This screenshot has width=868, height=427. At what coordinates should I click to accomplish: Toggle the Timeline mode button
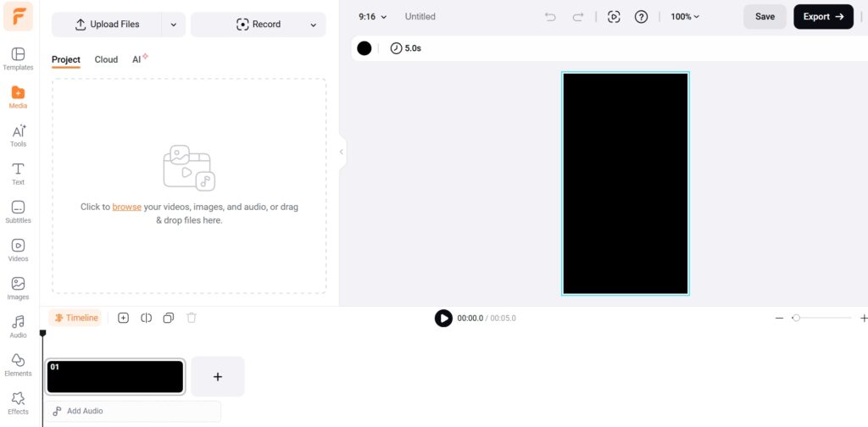pos(75,318)
